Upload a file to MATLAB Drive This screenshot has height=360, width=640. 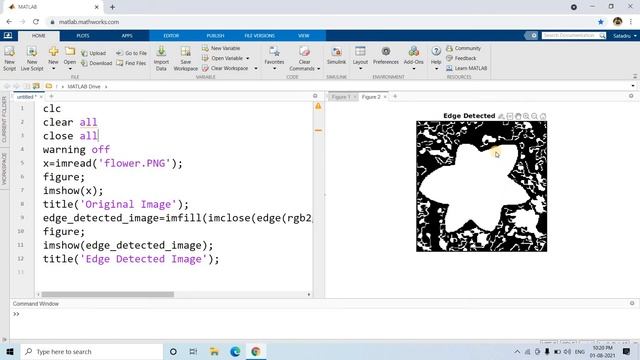(x=93, y=53)
